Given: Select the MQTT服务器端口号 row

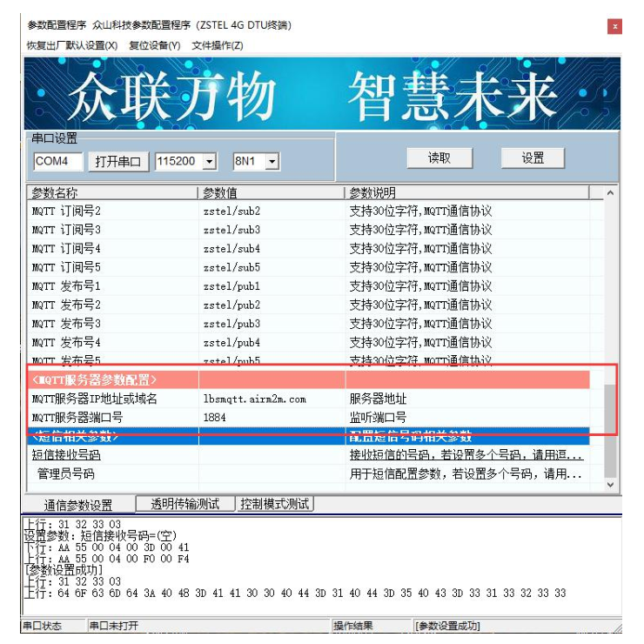Looking at the screenshot, I should 309,418.
